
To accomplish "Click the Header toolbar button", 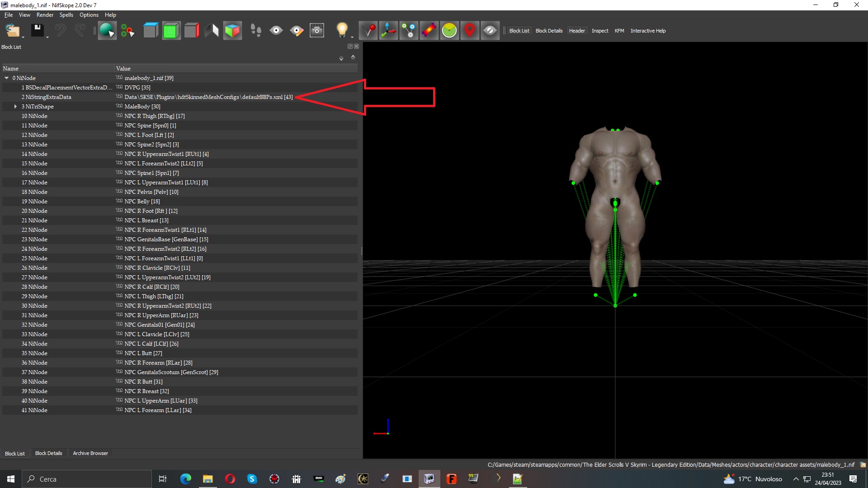I will coord(577,31).
